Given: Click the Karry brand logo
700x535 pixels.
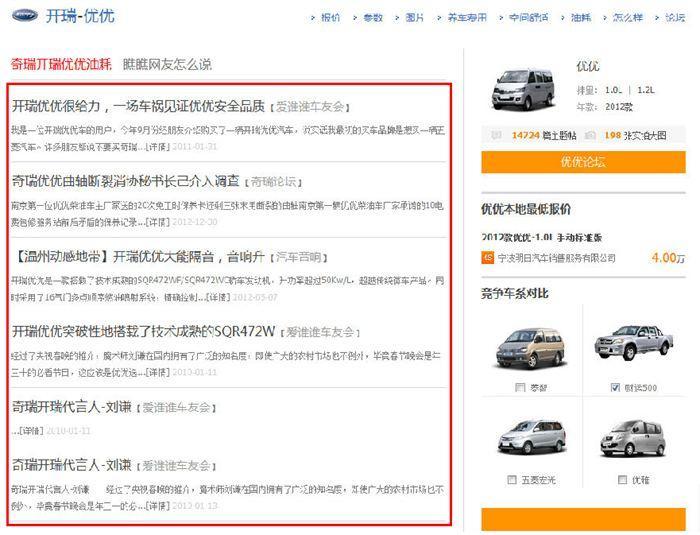Looking at the screenshot, I should [x=25, y=15].
